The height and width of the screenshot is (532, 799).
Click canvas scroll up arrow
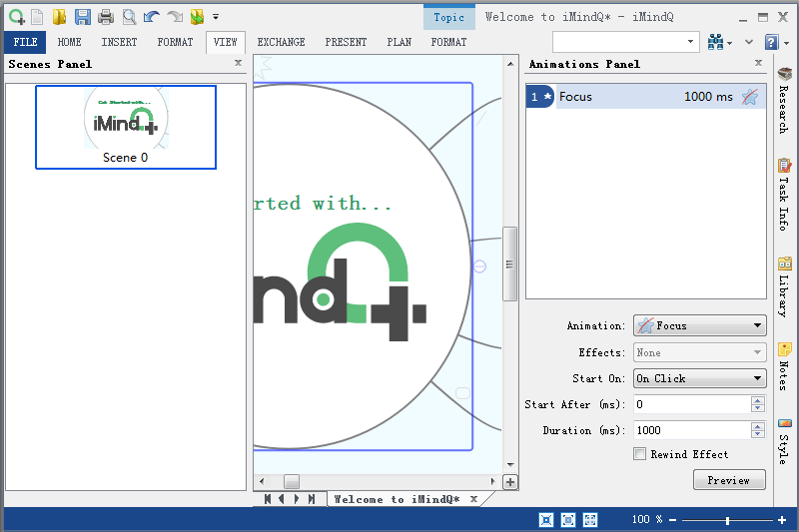510,64
